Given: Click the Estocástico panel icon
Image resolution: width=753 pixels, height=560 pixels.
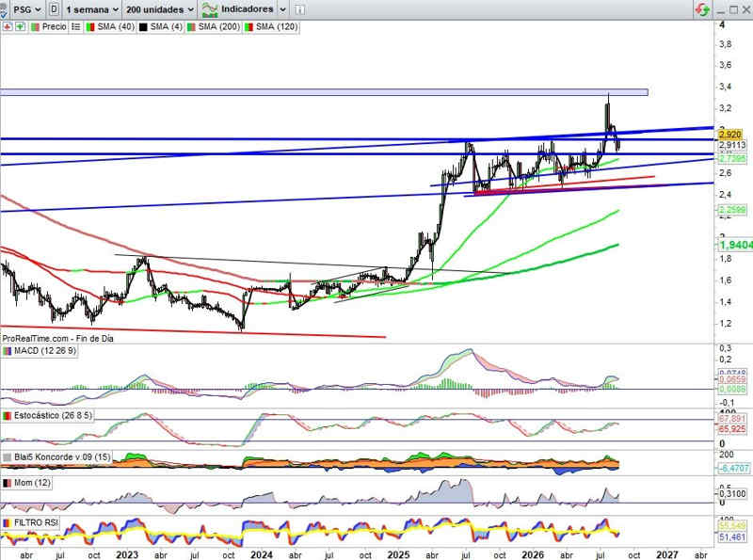Looking at the screenshot, I should point(8,415).
